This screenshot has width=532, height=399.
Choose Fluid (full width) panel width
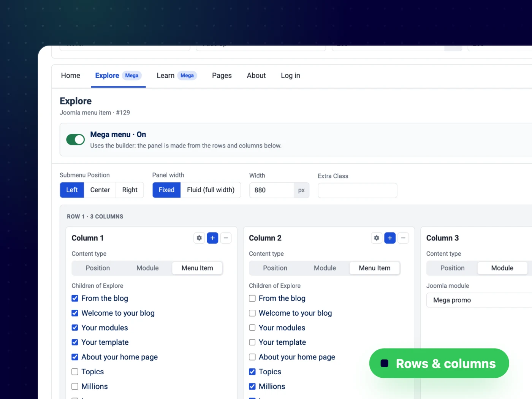tap(211, 190)
